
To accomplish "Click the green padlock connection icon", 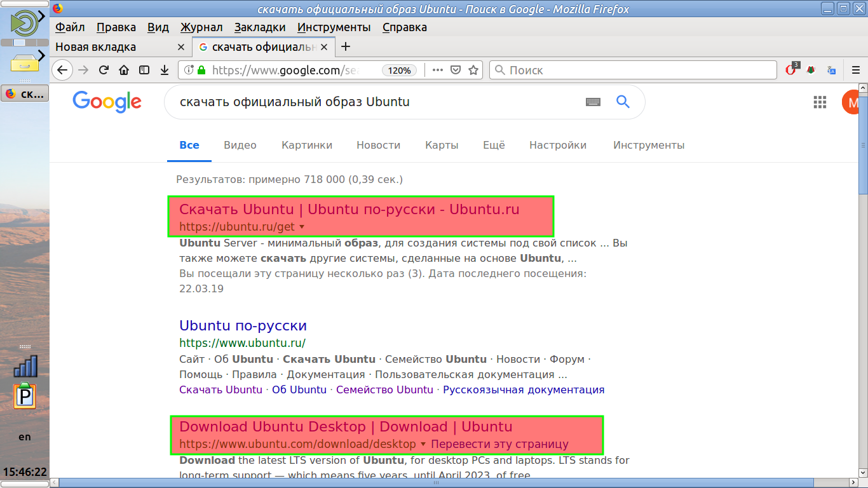I will [x=201, y=70].
